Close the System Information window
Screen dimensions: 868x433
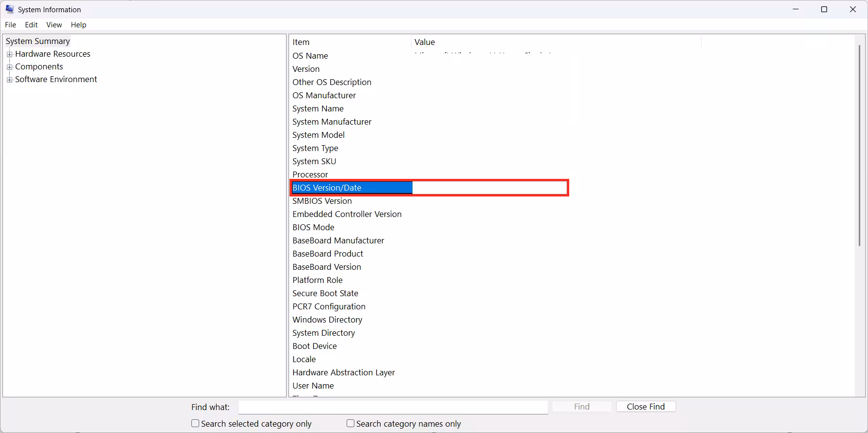(x=853, y=9)
